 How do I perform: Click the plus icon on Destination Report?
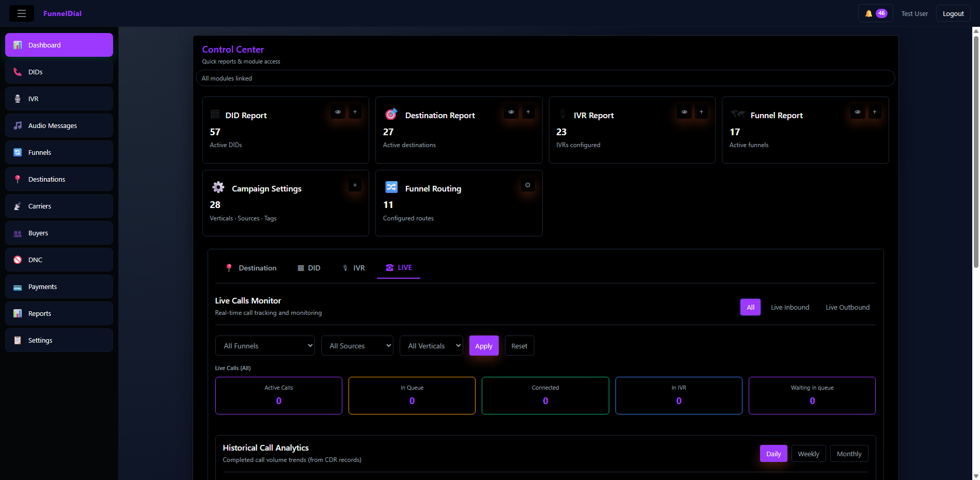coord(528,112)
